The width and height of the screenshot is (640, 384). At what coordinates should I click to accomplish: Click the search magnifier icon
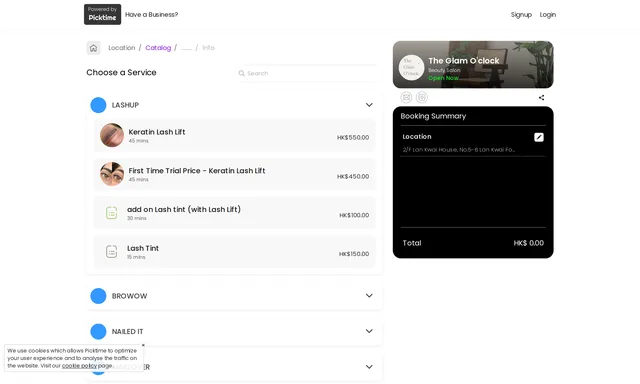(242, 73)
